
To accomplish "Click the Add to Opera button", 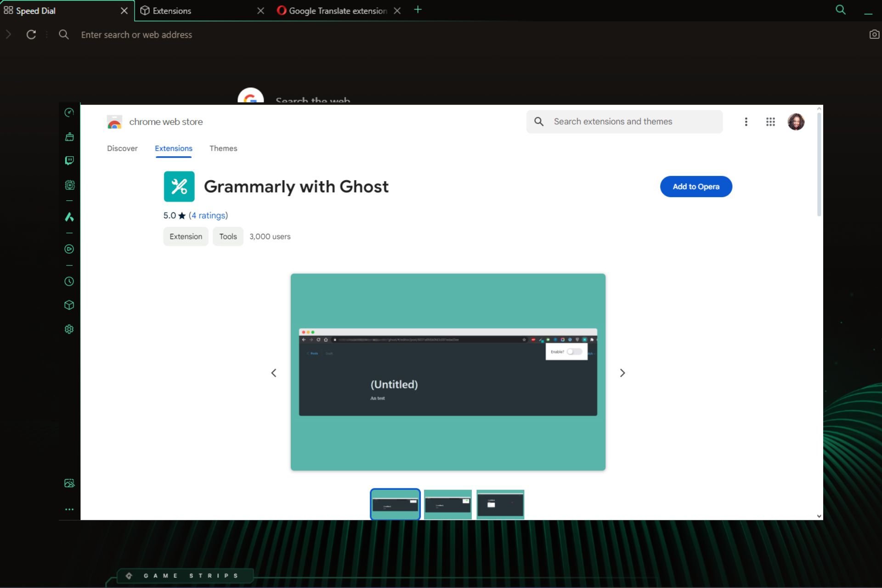I will coord(696,187).
